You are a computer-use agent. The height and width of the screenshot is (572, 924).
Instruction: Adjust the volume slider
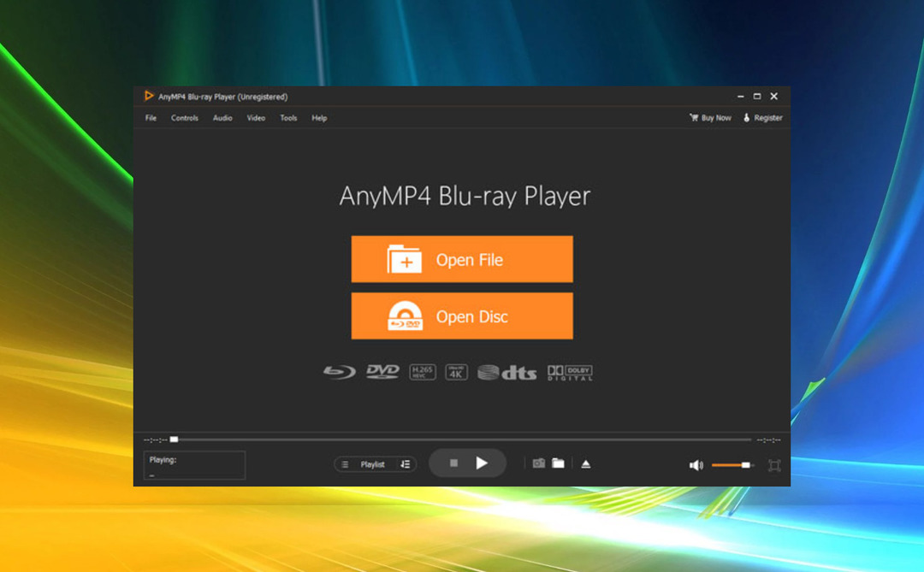click(731, 465)
